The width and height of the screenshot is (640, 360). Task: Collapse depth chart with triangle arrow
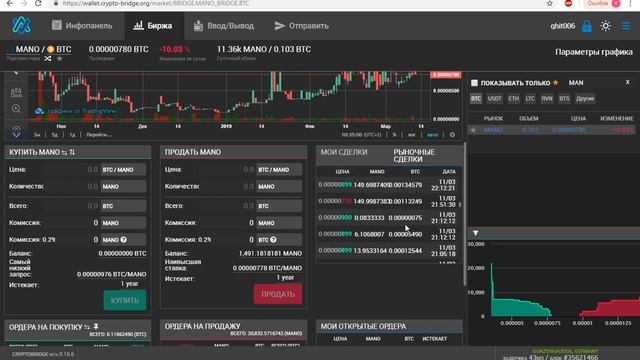click(x=476, y=233)
